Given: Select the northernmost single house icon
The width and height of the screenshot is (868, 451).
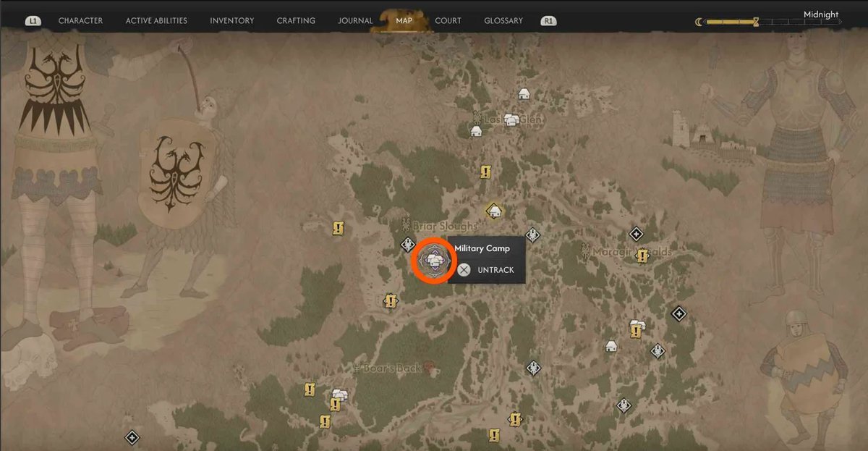Looking at the screenshot, I should 524,93.
